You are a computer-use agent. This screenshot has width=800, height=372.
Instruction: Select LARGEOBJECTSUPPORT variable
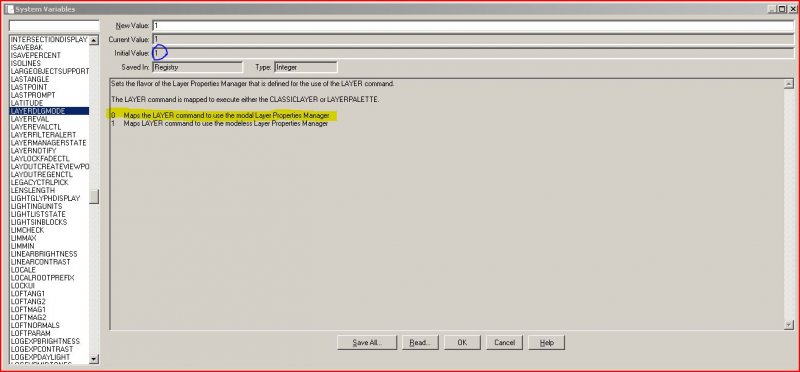pos(49,71)
